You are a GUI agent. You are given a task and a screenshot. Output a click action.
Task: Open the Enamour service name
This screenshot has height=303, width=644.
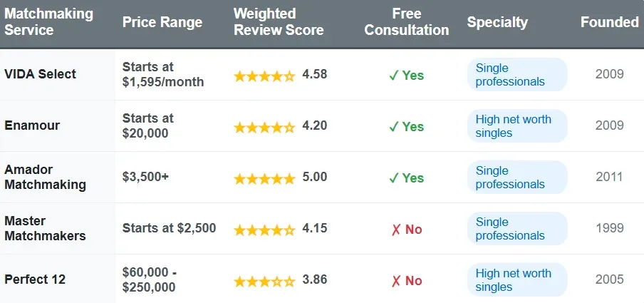coord(32,125)
